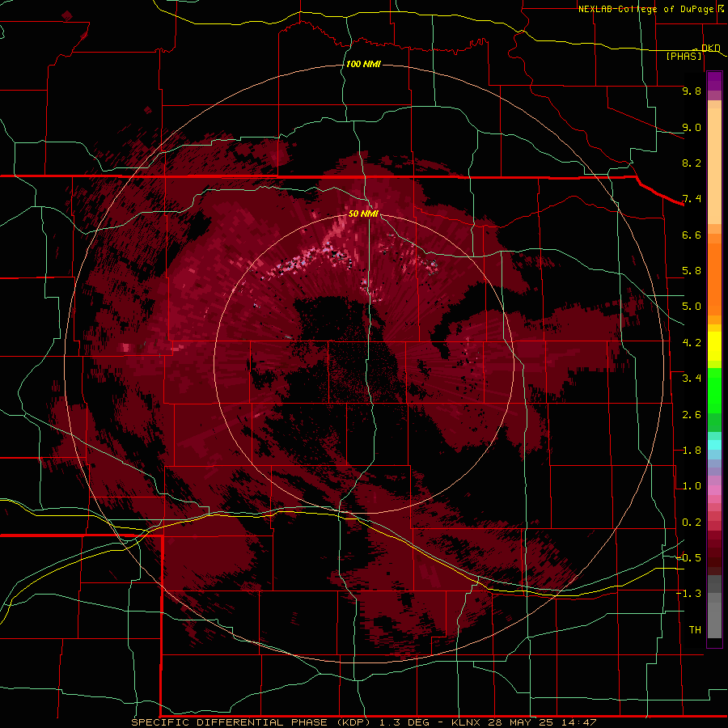Click the purple swatch at the legend top
Viewport: 728px width, 728px height.
point(714,81)
